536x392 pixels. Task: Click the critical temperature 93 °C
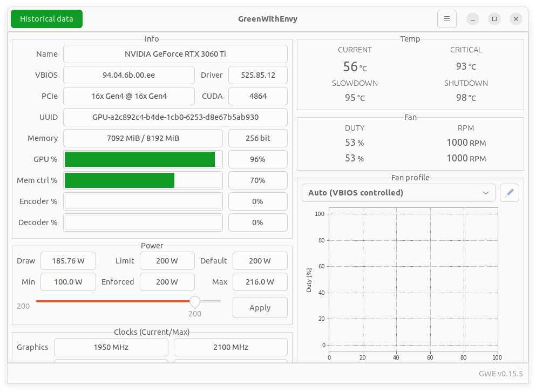tap(466, 66)
